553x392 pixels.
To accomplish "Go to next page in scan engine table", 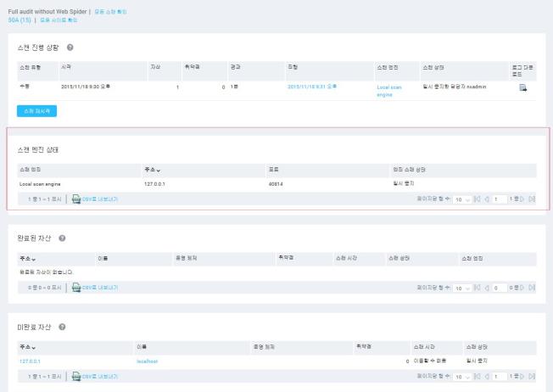I will (x=522, y=199).
